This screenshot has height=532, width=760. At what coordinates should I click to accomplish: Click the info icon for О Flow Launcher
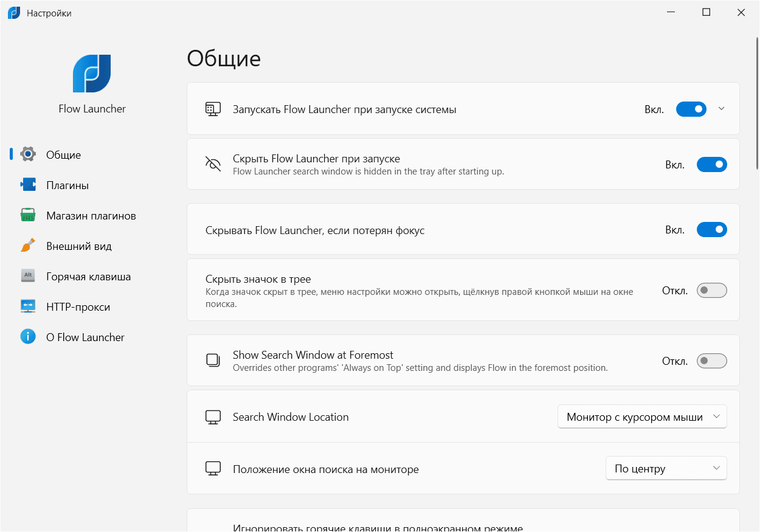coord(28,337)
